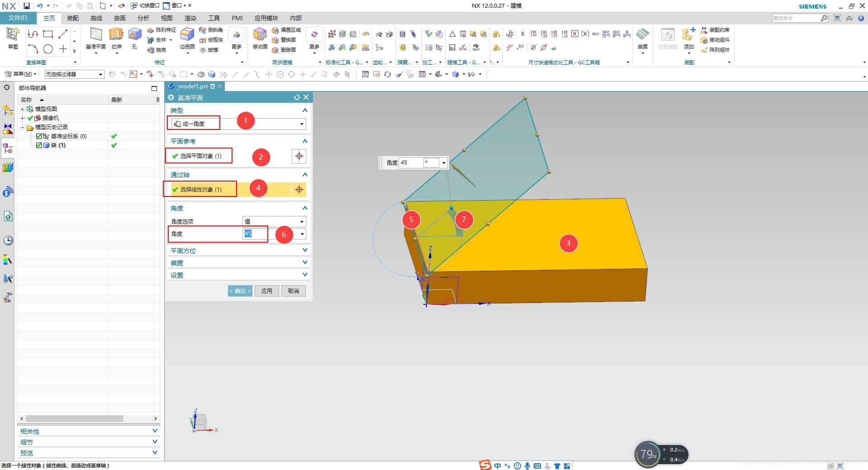The width and height of the screenshot is (868, 470).
Task: Click the 倒斜角 chamfer tool
Action: point(211,30)
